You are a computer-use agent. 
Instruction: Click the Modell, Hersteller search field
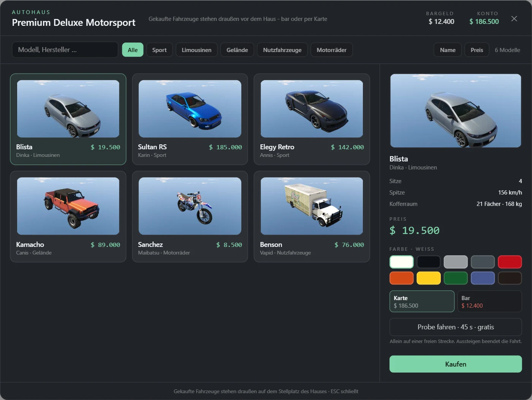[x=65, y=50]
